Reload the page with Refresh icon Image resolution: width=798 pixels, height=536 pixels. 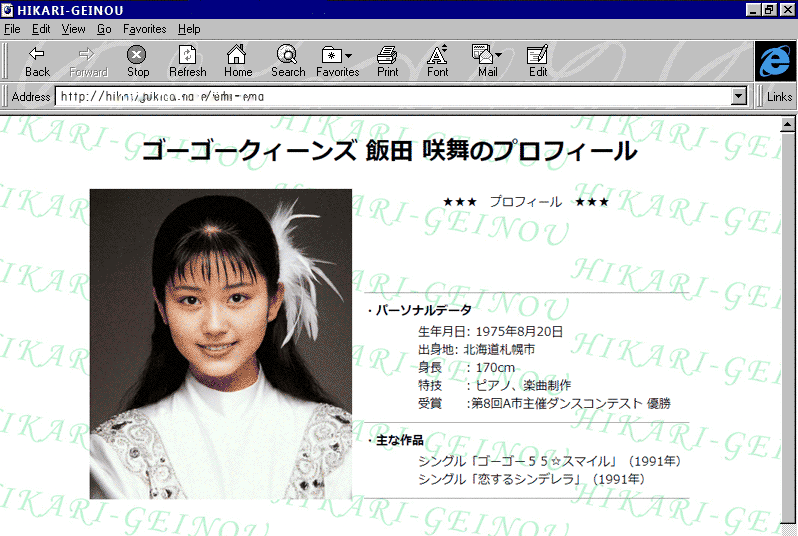coord(187,54)
